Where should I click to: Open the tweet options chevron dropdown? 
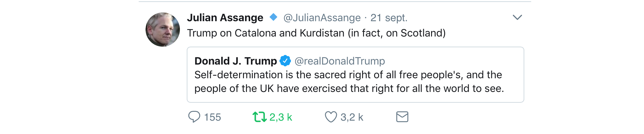517,17
